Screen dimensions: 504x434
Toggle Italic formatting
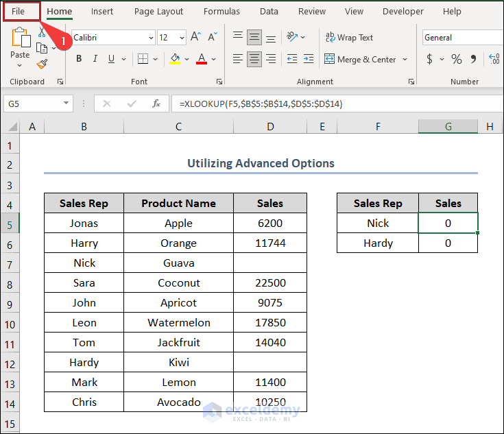pyautogui.click(x=95, y=60)
